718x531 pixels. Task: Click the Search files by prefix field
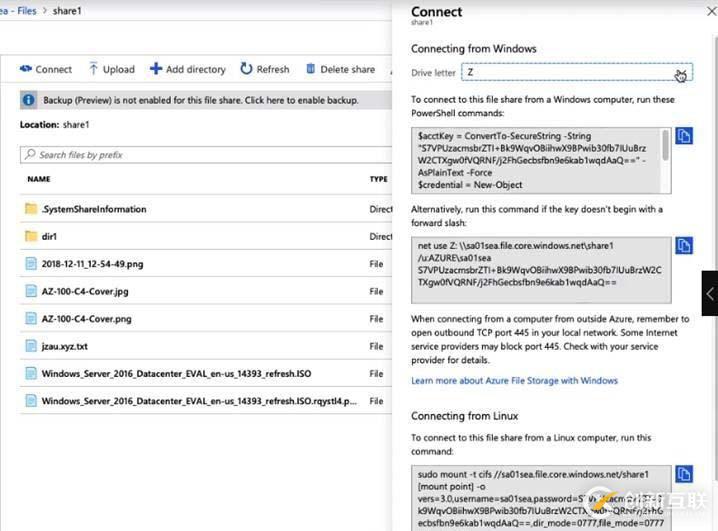pyautogui.click(x=200, y=155)
